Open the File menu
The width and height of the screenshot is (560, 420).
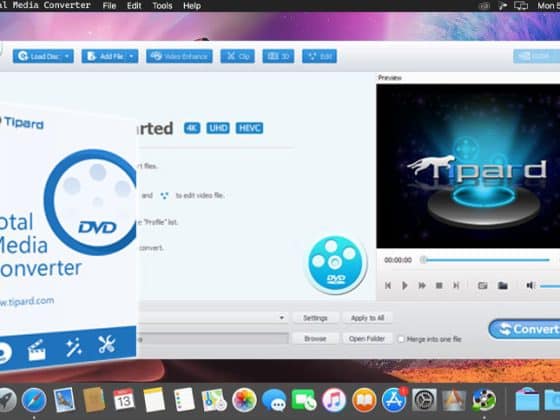click(x=109, y=6)
